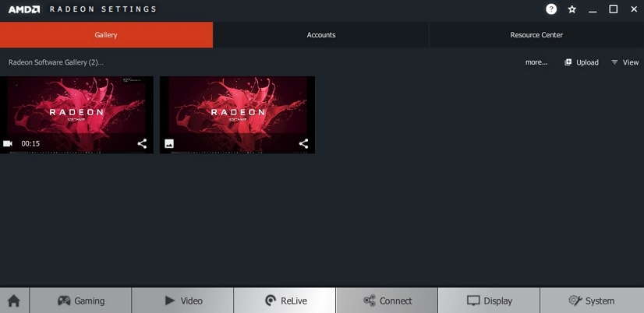Click Radeon Software Gallery (2)... heading
Screen dimensions: 644x313
[x=56, y=62]
